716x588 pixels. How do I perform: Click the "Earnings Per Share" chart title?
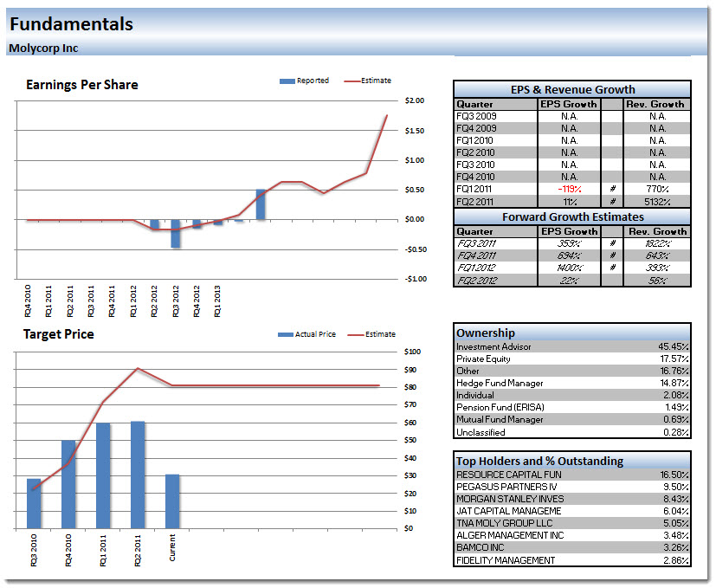pos(81,85)
